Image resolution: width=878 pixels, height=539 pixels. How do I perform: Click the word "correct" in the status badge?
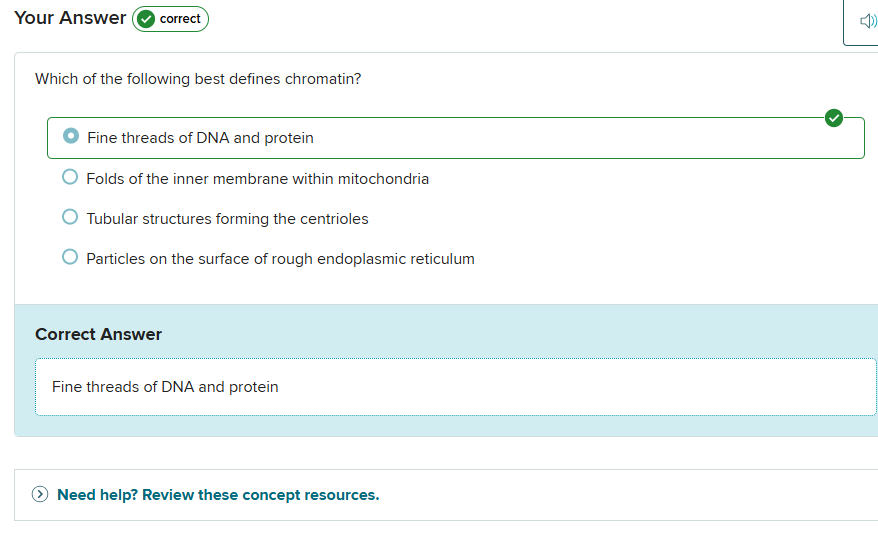point(180,19)
